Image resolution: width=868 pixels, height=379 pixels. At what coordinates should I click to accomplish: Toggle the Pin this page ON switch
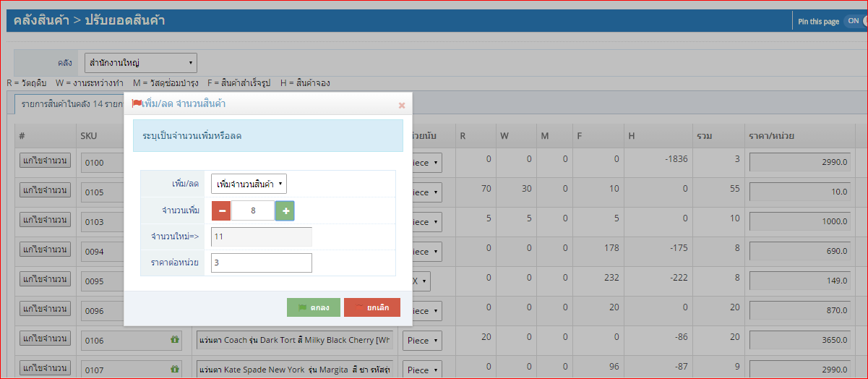854,21
